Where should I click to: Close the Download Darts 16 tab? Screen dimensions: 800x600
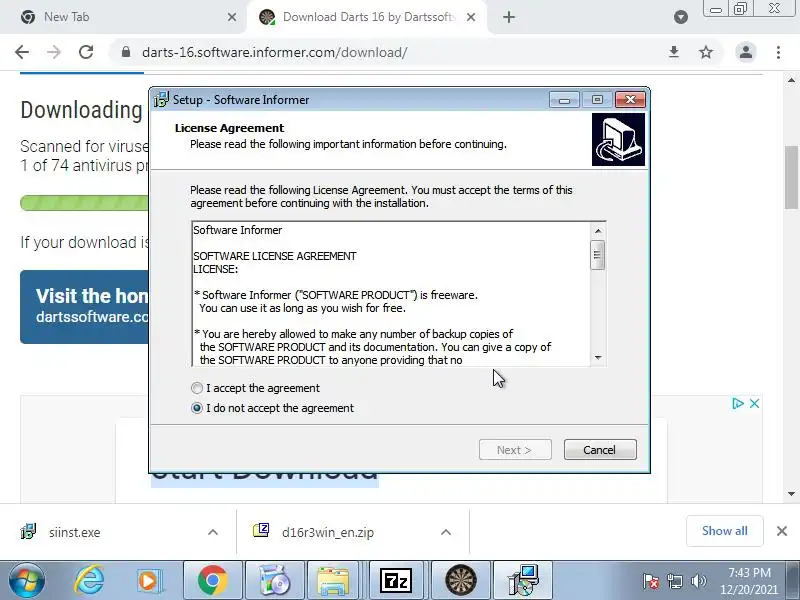click(x=471, y=17)
